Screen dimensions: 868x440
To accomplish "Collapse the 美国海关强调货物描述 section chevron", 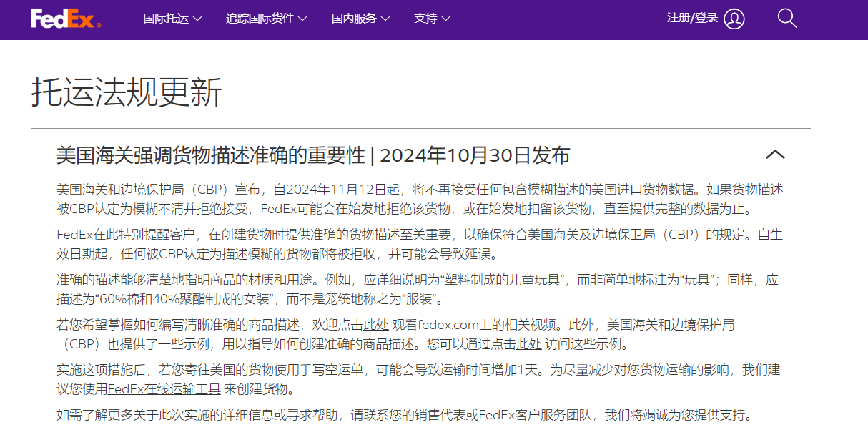I will (x=775, y=155).
